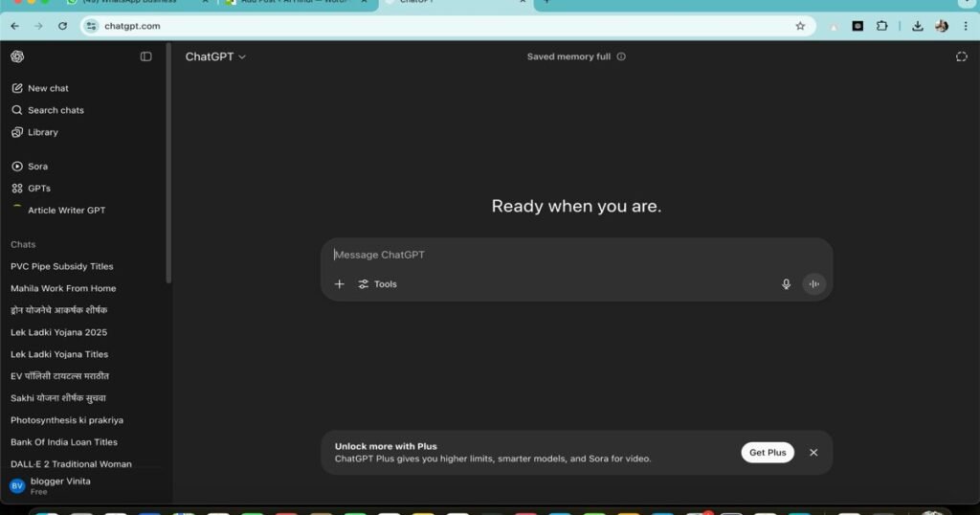Click the browser Forward arrow
The image size is (980, 515).
38,26
